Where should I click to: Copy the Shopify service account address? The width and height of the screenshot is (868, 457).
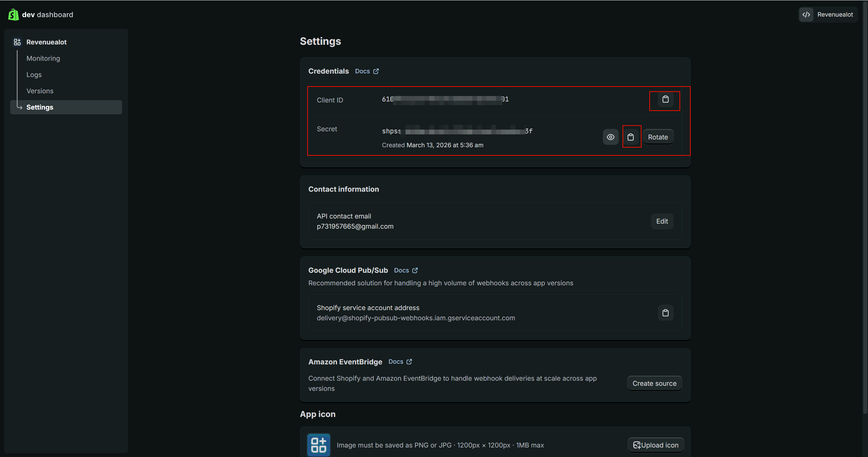[666, 312]
